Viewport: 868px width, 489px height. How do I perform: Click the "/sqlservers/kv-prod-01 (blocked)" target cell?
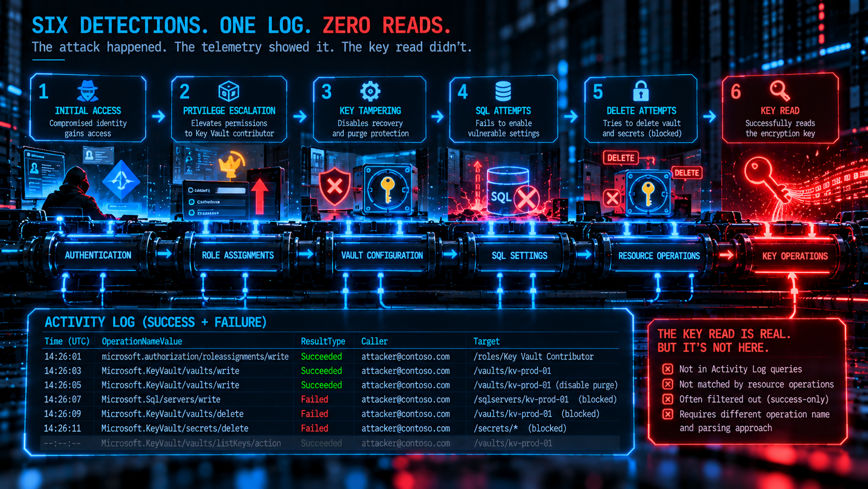tap(545, 400)
